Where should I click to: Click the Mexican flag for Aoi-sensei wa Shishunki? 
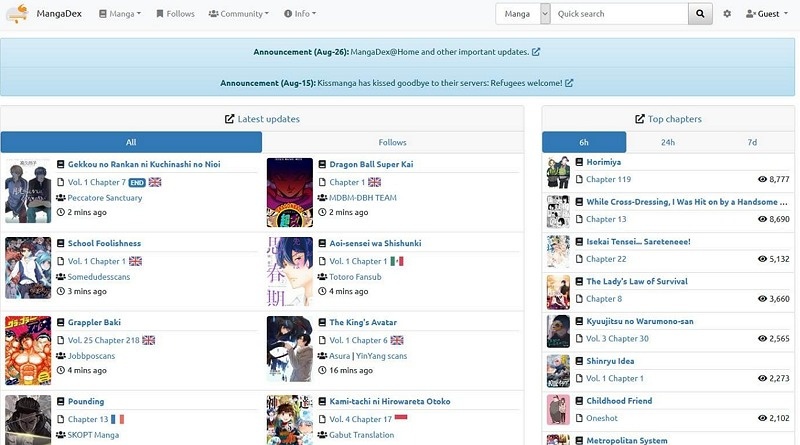click(397, 261)
